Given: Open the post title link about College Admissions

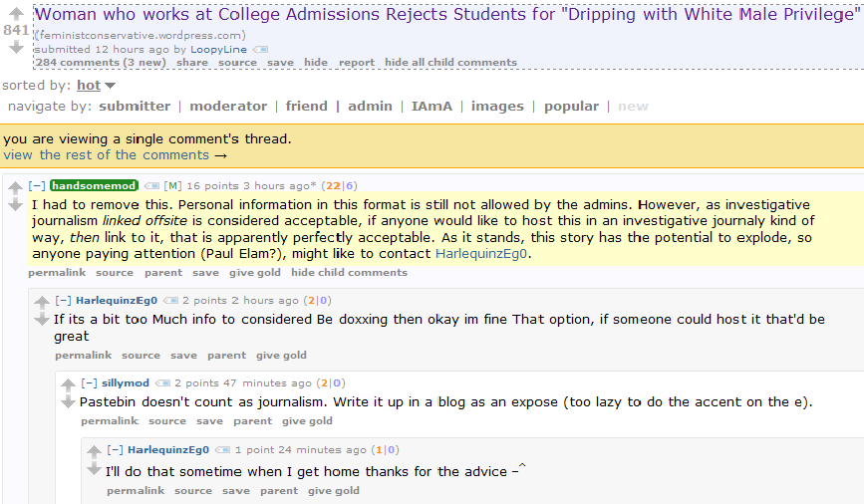Looking at the screenshot, I should point(446,14).
